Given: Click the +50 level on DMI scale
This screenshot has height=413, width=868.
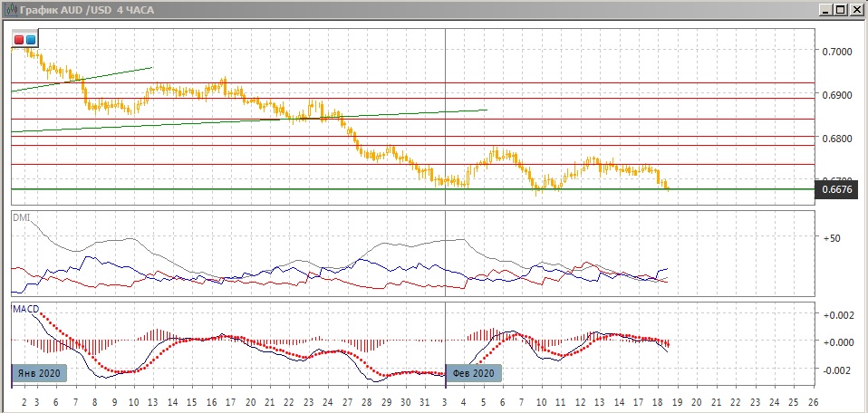Looking at the screenshot, I should click(833, 238).
